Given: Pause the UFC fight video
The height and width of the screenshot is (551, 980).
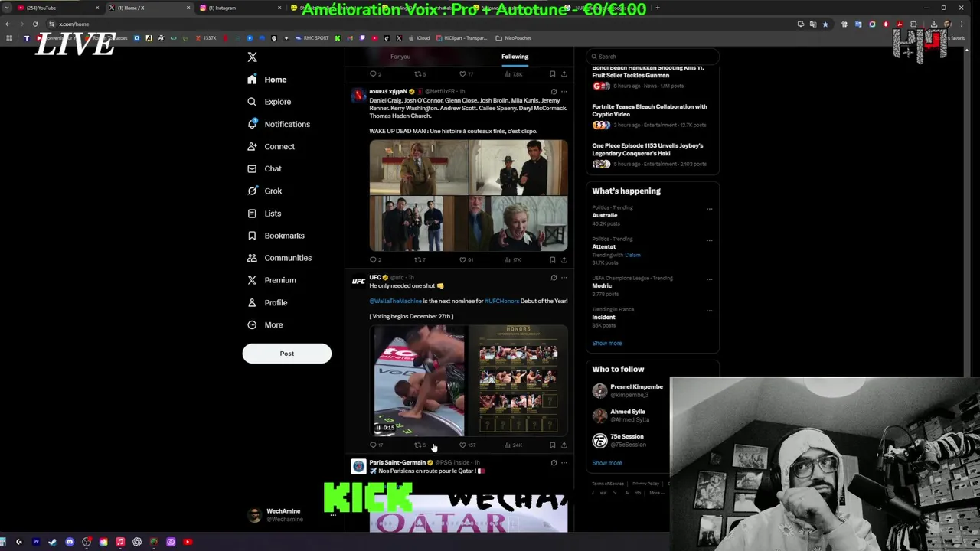Looking at the screenshot, I should [x=377, y=428].
